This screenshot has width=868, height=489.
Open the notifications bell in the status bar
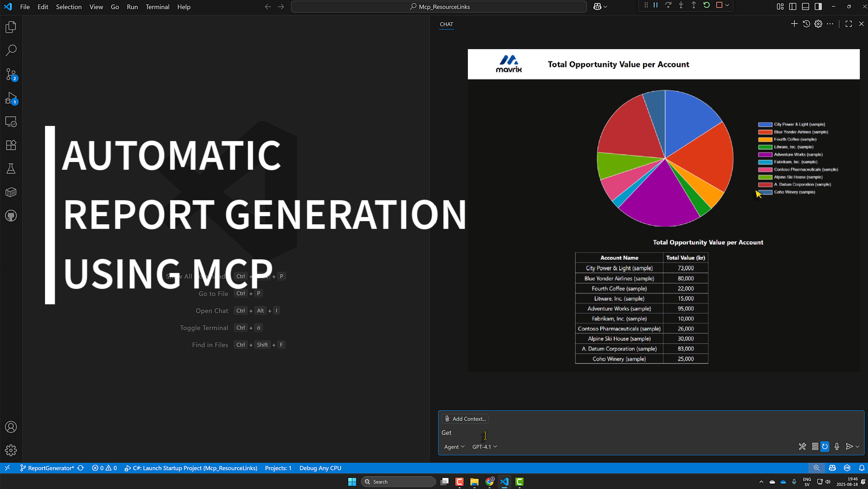(x=862, y=468)
